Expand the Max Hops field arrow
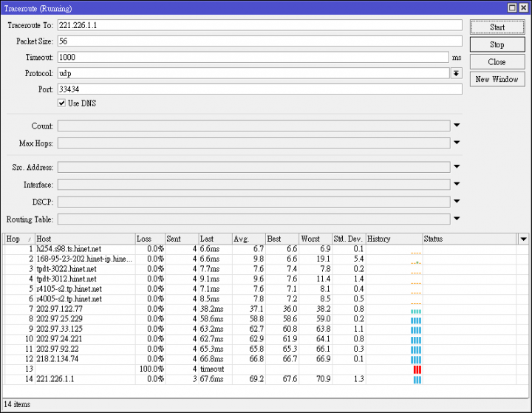 (457, 143)
